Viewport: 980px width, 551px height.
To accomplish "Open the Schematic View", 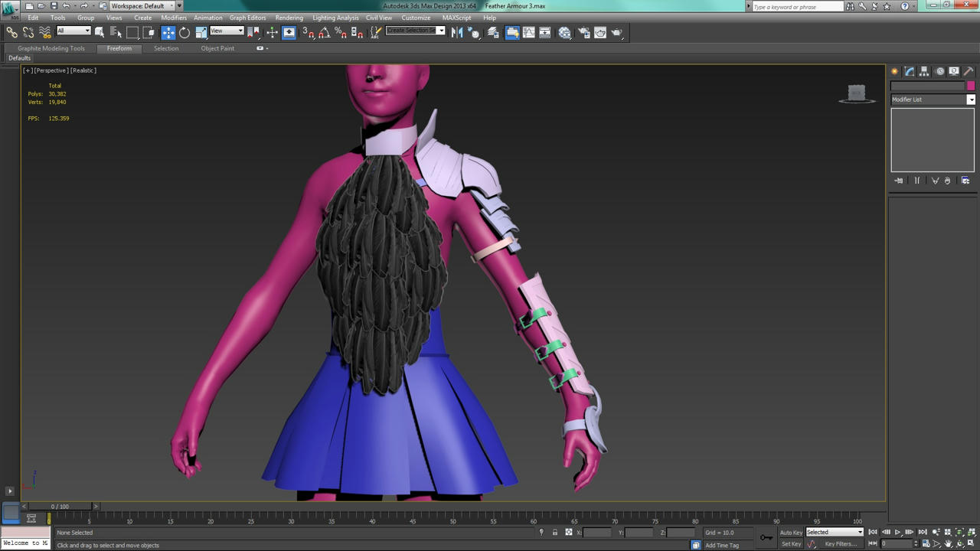I will click(x=545, y=32).
